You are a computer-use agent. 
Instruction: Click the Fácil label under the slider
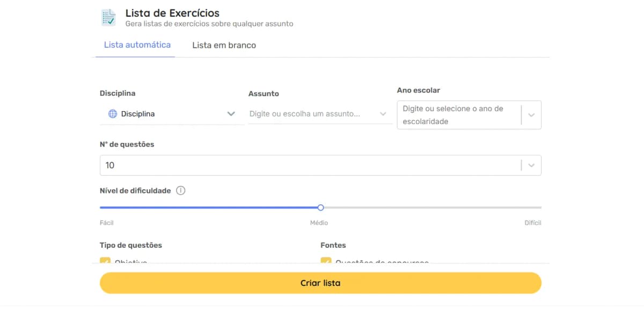[107, 222]
